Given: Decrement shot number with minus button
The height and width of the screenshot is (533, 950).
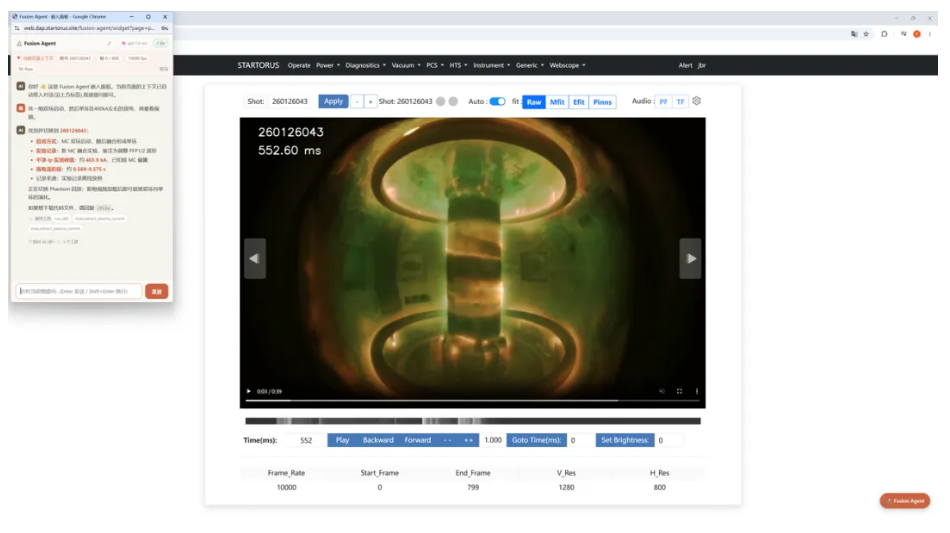Looking at the screenshot, I should [357, 102].
